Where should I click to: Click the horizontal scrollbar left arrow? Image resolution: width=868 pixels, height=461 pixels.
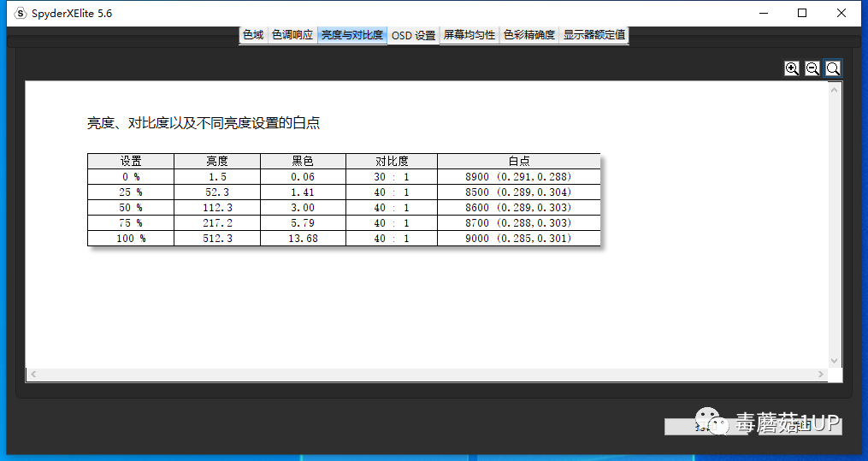(x=33, y=374)
